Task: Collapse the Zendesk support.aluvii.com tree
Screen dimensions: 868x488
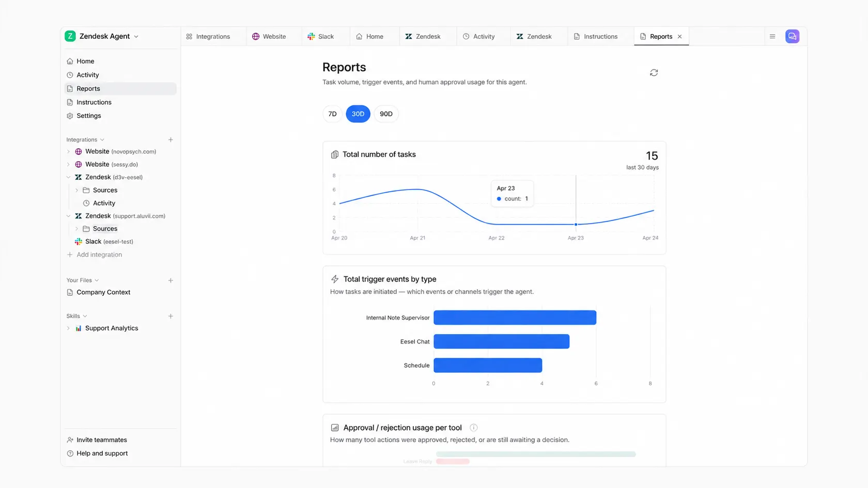Action: pos(68,216)
